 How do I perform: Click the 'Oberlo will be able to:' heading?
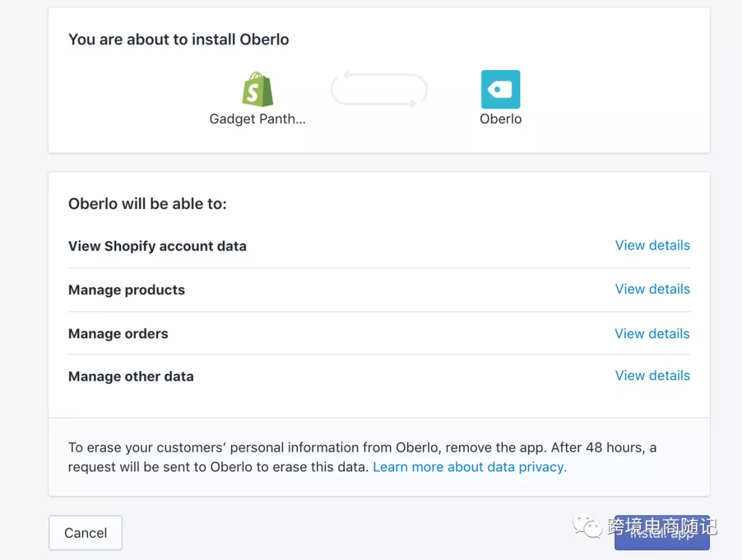click(147, 203)
